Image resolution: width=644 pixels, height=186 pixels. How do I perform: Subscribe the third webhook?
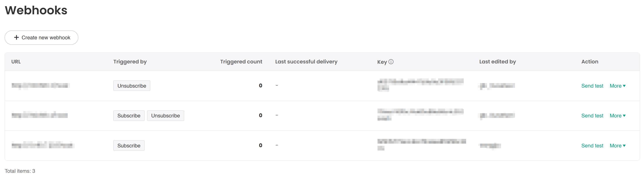129,145
